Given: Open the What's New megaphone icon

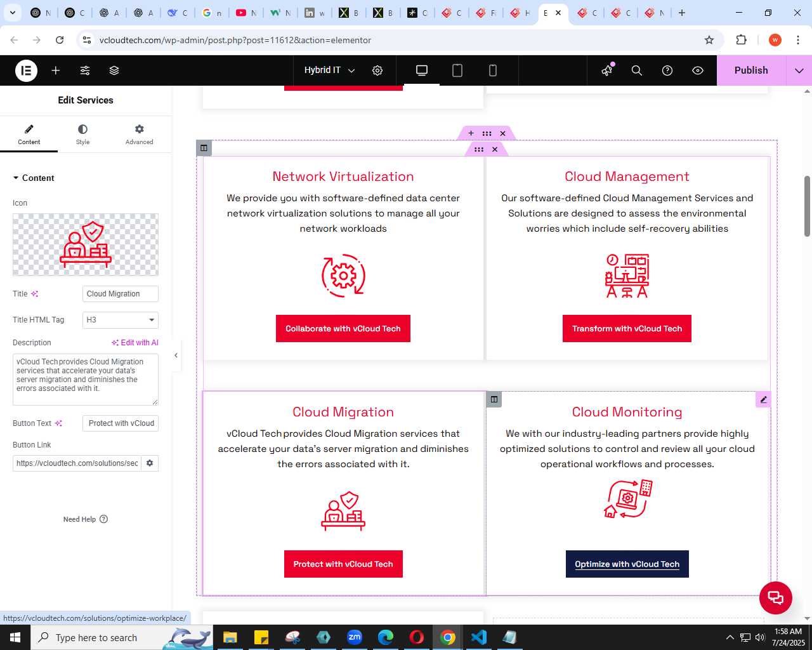Looking at the screenshot, I should (608, 70).
